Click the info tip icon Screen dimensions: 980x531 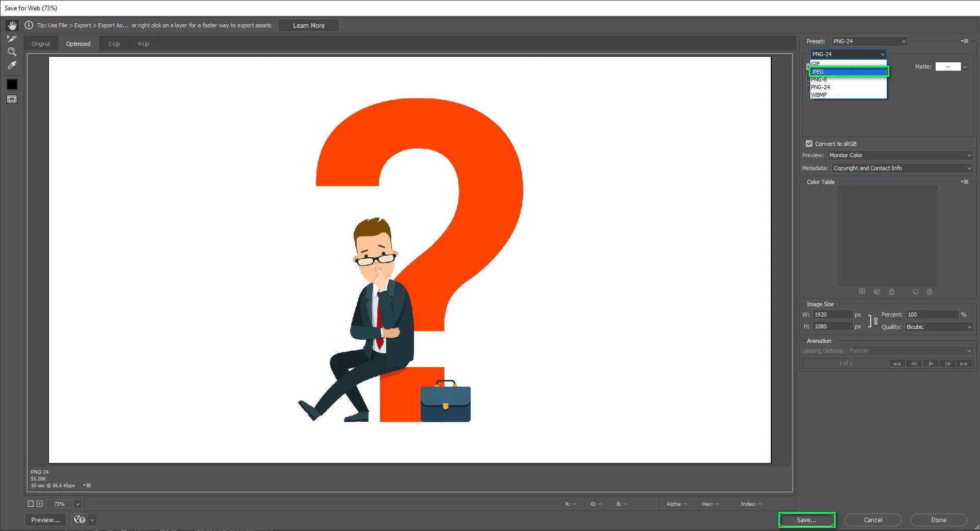coord(29,25)
